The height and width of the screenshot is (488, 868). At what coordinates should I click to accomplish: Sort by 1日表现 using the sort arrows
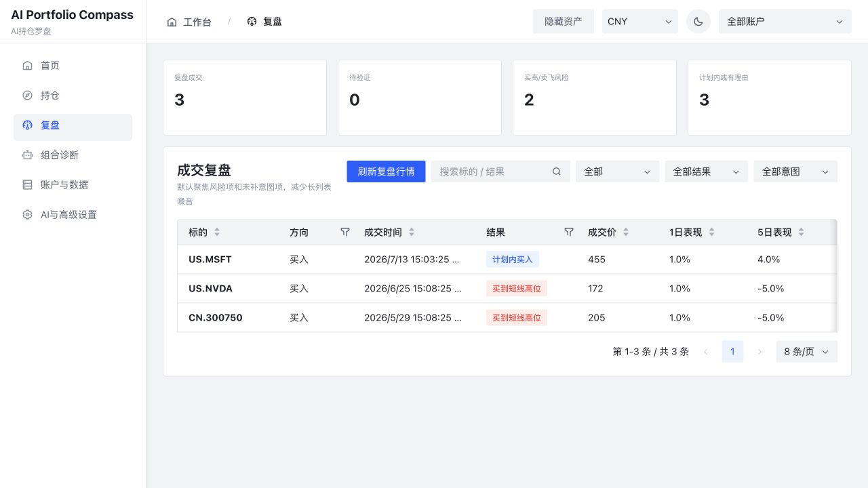point(711,232)
